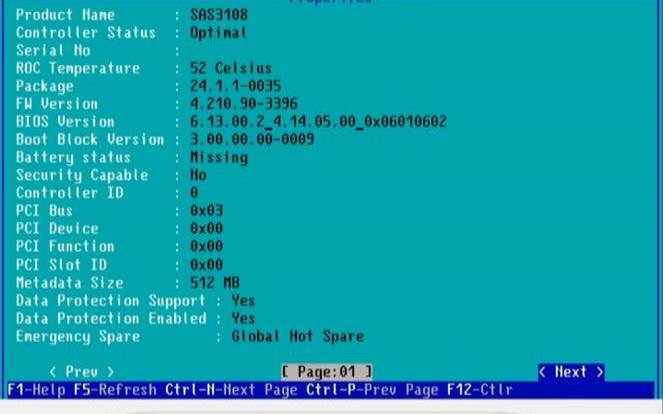This screenshot has height=414, width=663.
Task: Click the PCI Slot ID label
Action: point(61,265)
